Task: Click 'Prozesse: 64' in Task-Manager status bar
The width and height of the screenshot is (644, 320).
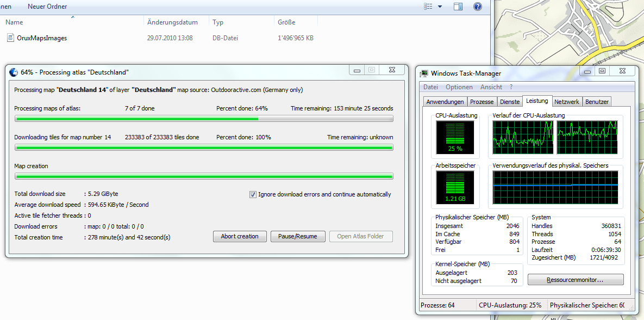Action: point(438,305)
